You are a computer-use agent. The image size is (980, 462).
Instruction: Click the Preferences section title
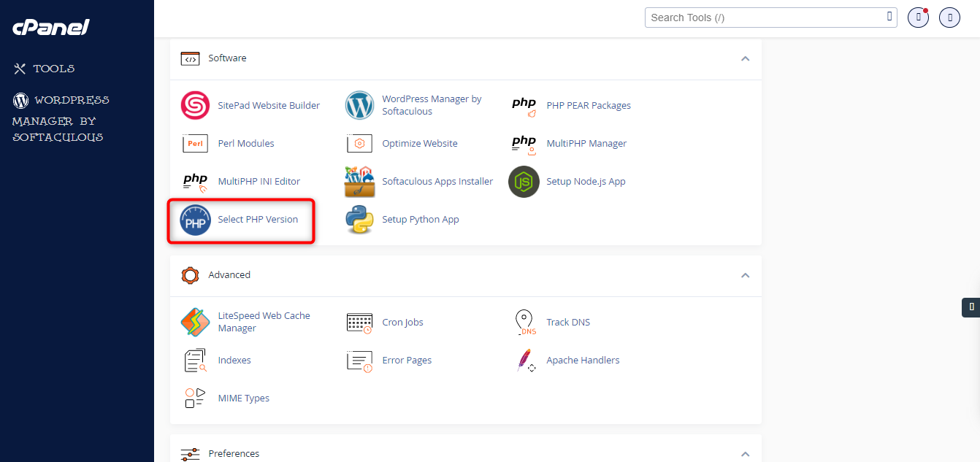tap(234, 454)
